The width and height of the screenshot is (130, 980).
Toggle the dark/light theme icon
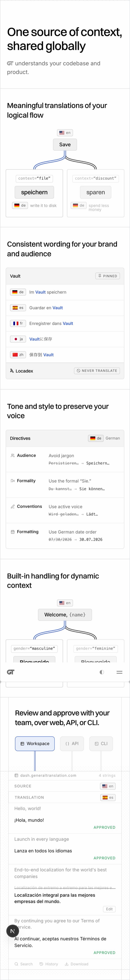point(102,672)
